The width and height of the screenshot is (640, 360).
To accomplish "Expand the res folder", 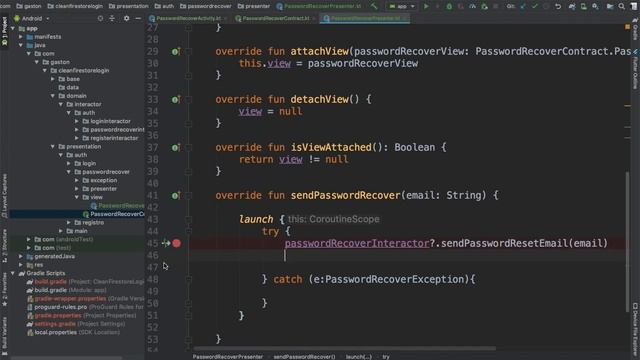I will 21,264.
